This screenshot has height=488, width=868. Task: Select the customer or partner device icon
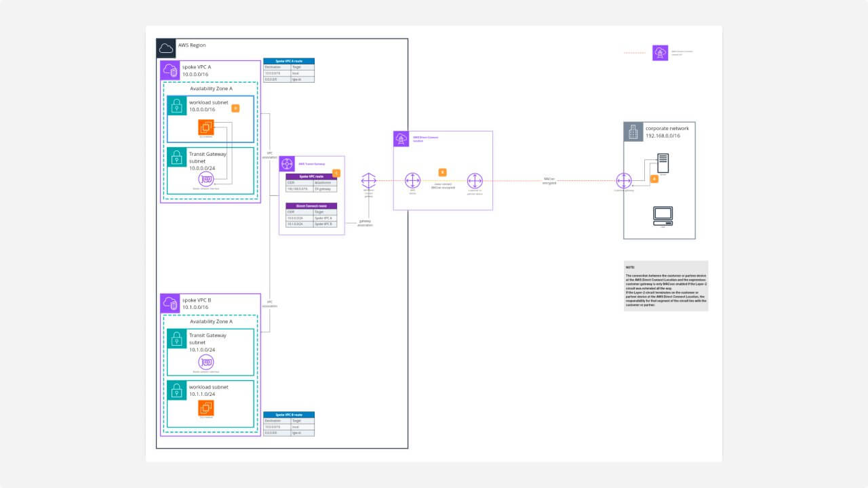[475, 181]
